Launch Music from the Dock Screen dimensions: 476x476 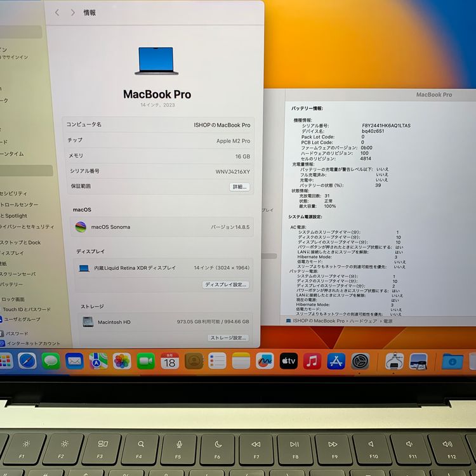(312, 361)
